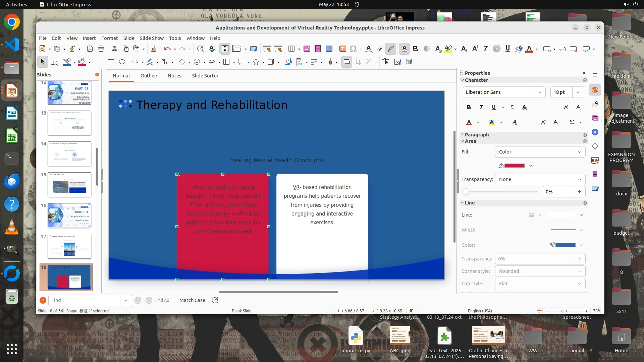Open the Stars and Banners shapes tool
Image resolution: width=644 pixels, height=362 pixels.
[256, 62]
